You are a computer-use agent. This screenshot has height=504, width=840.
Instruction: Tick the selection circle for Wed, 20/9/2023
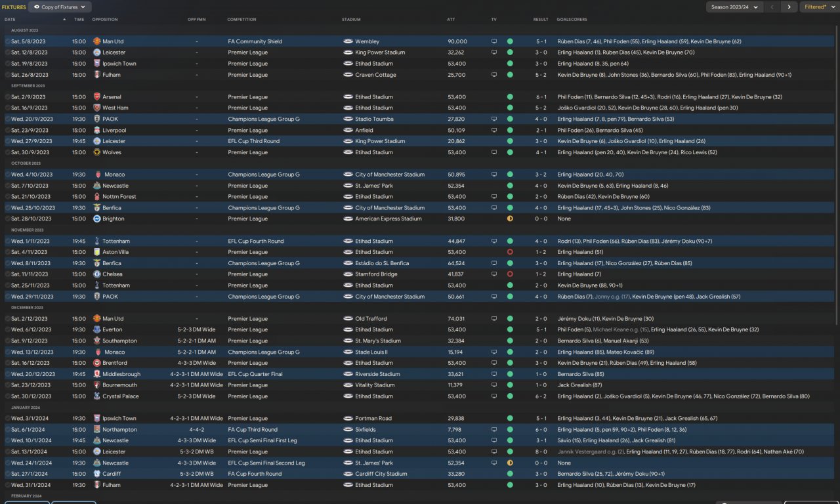tap(8, 119)
